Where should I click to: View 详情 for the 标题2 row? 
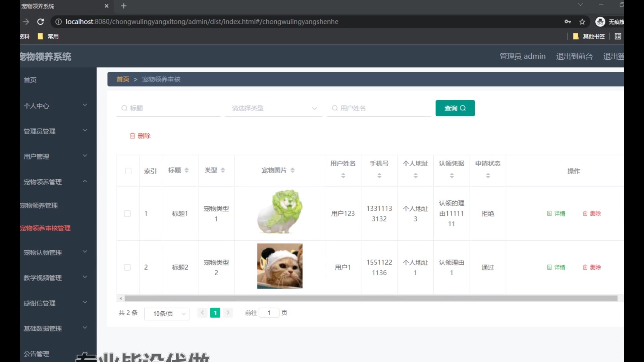pyautogui.click(x=556, y=267)
